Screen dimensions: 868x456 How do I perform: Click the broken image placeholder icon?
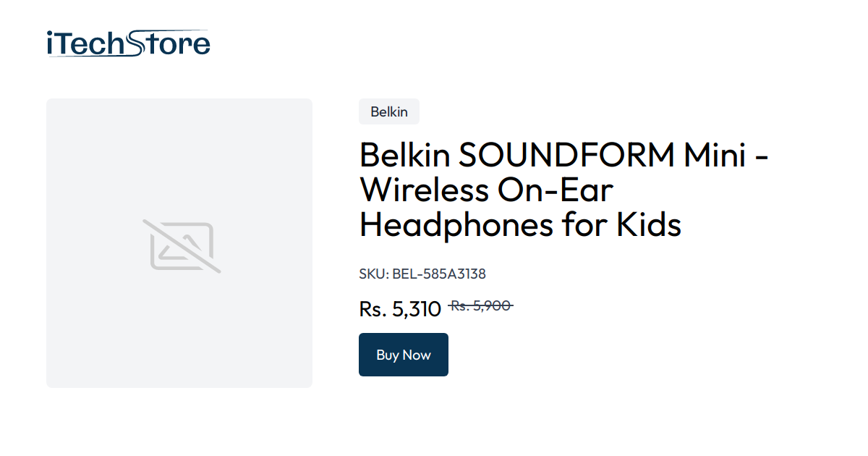click(179, 243)
